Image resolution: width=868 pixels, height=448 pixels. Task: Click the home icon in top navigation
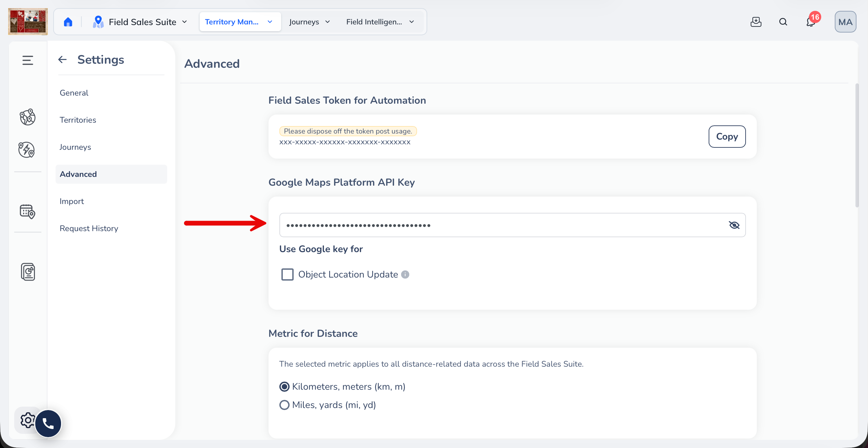[68, 22]
